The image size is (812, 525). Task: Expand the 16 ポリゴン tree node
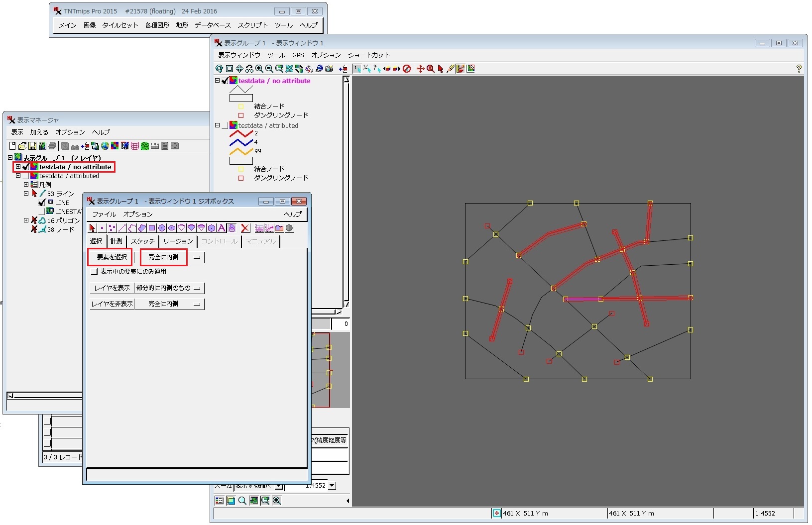pyautogui.click(x=26, y=220)
